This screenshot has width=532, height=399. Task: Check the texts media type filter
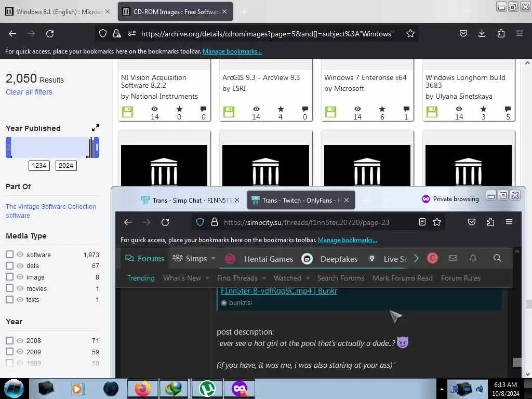click(9, 300)
